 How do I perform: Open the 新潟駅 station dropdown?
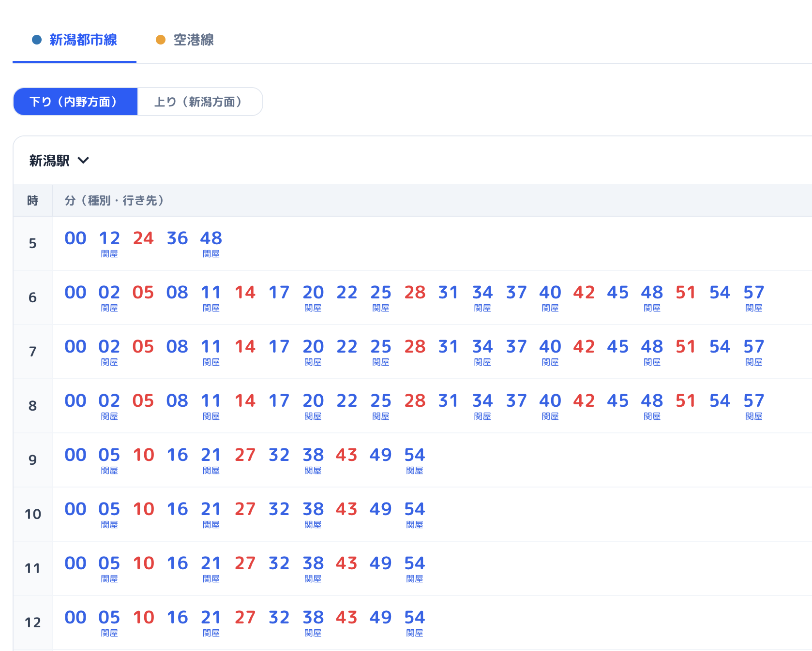[59, 161]
